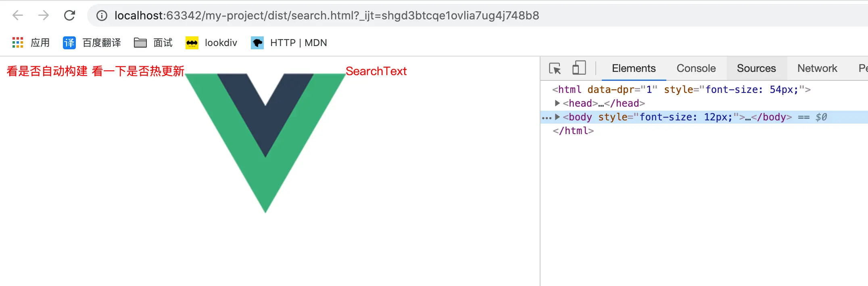Click the lookdiv yellow favicon

coord(192,42)
